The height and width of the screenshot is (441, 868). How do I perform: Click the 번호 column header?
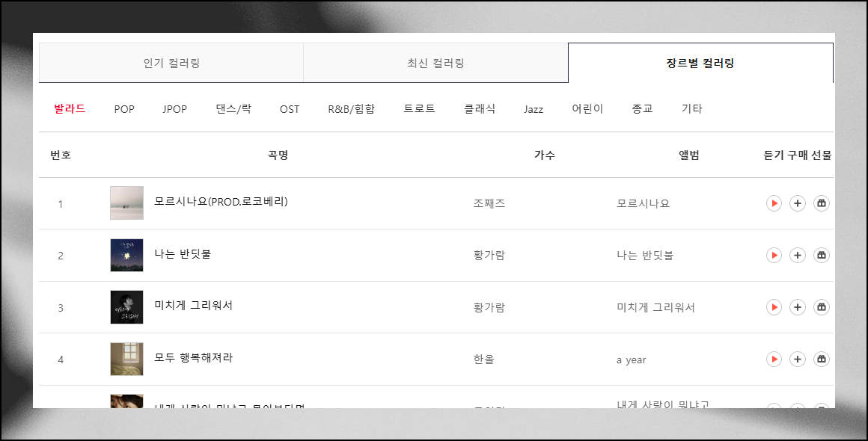click(61, 155)
